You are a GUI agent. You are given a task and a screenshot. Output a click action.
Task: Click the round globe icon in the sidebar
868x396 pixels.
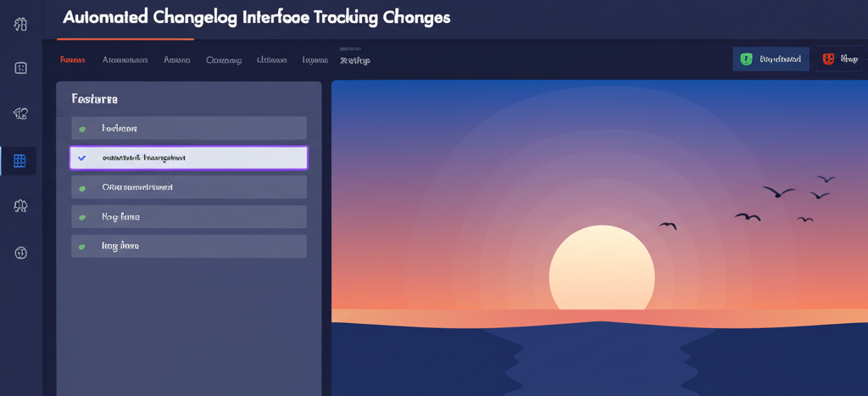coord(20,253)
